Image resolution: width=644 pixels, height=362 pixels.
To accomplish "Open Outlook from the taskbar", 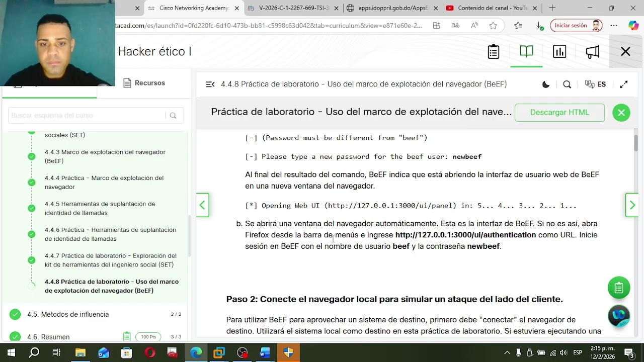I will [103, 352].
